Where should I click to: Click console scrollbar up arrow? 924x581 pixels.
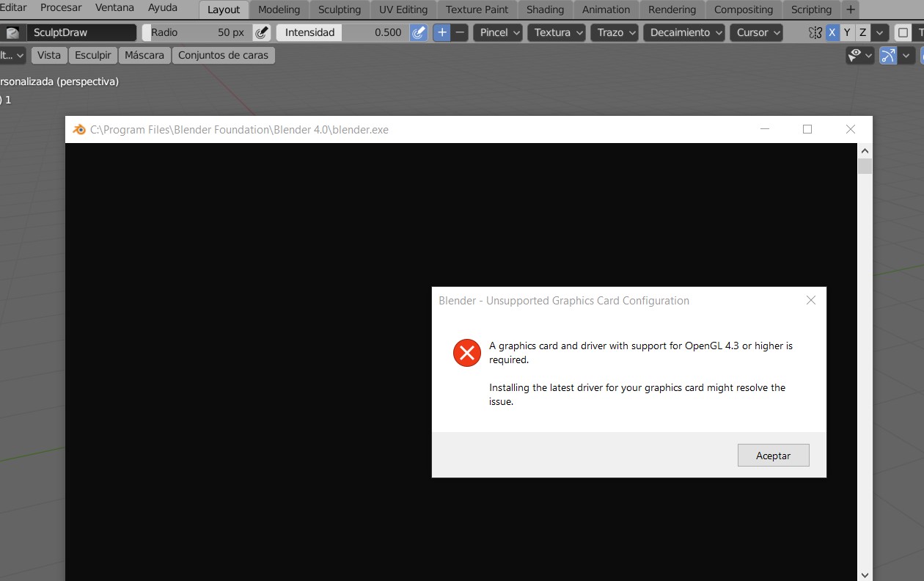(x=865, y=150)
